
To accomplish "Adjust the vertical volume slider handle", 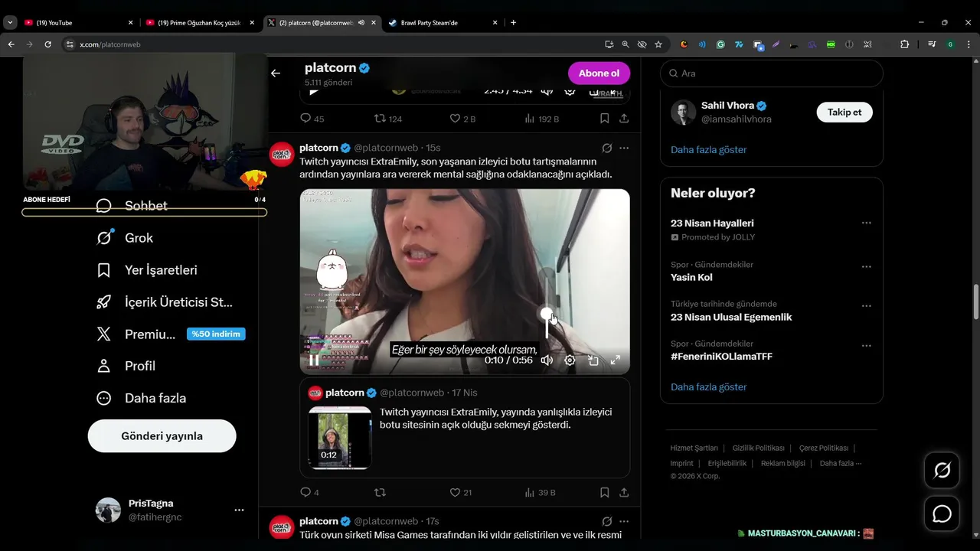I will [547, 314].
